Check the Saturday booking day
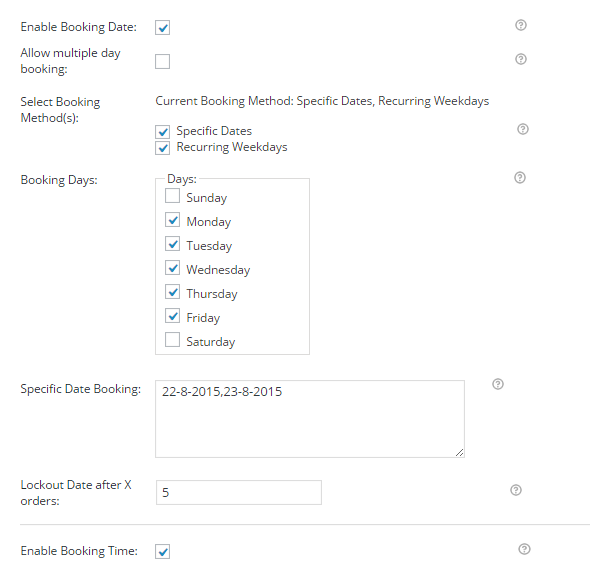Image resolution: width=590 pixels, height=566 pixels. click(172, 339)
